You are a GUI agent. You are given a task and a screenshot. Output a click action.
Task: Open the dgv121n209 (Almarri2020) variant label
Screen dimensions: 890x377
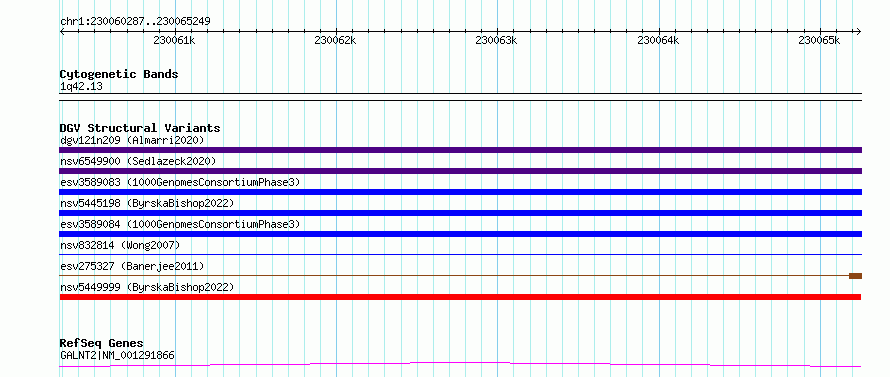[132, 140]
